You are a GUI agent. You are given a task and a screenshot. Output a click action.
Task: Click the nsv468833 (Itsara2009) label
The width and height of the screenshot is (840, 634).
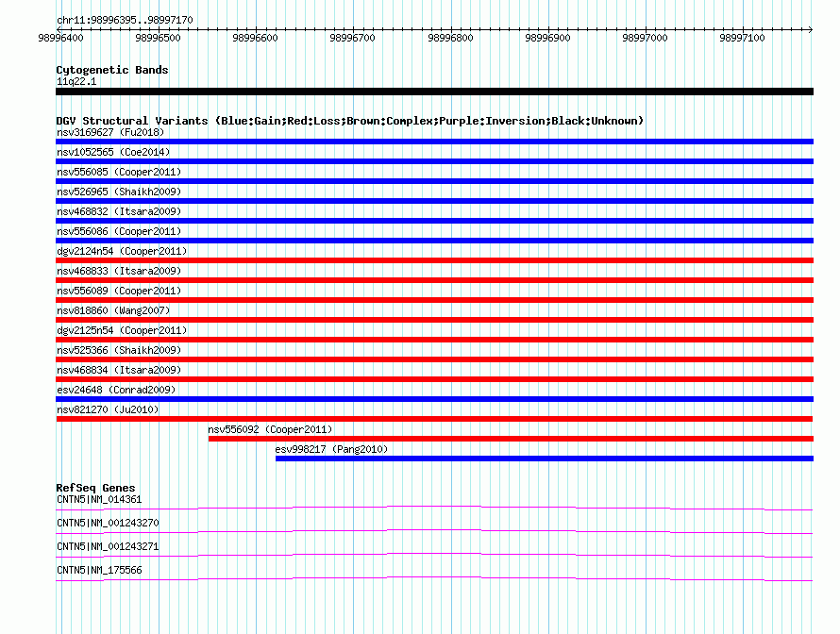(119, 271)
